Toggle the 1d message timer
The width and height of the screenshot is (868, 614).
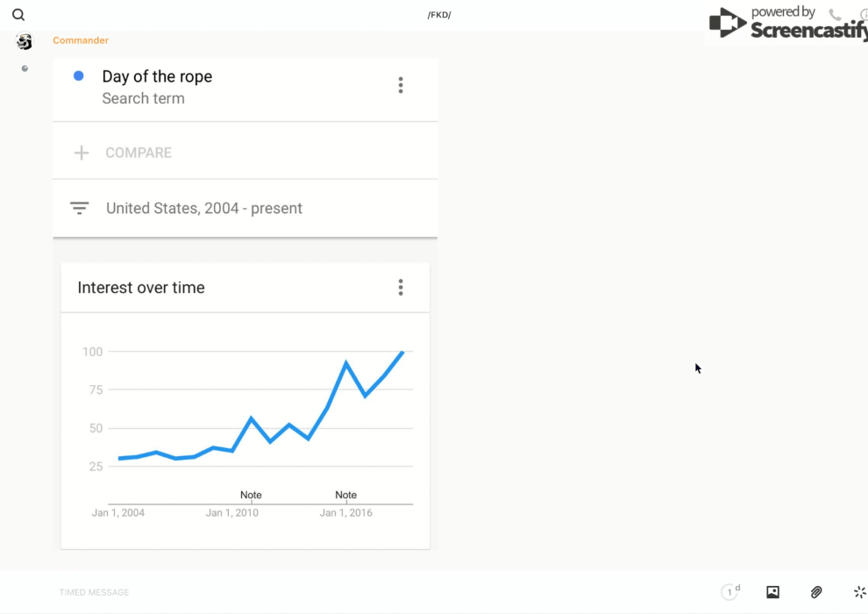point(730,592)
